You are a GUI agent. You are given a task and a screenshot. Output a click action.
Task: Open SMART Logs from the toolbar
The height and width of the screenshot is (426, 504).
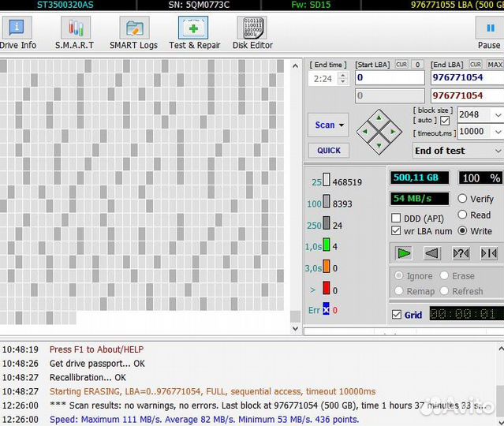coord(133,34)
